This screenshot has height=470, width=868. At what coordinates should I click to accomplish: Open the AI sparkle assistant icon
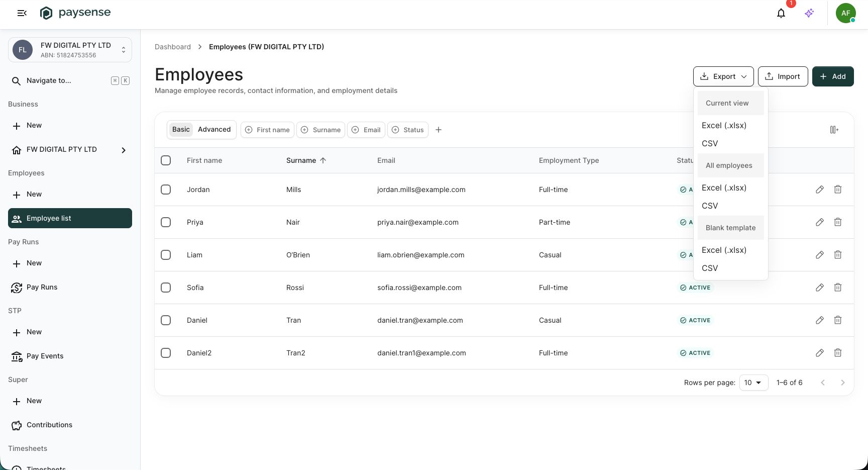tap(809, 13)
